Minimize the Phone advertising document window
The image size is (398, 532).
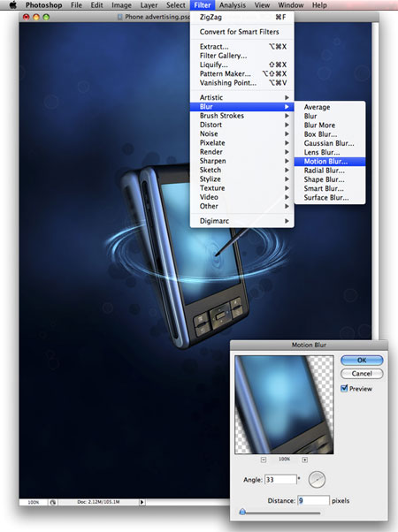tap(36, 17)
